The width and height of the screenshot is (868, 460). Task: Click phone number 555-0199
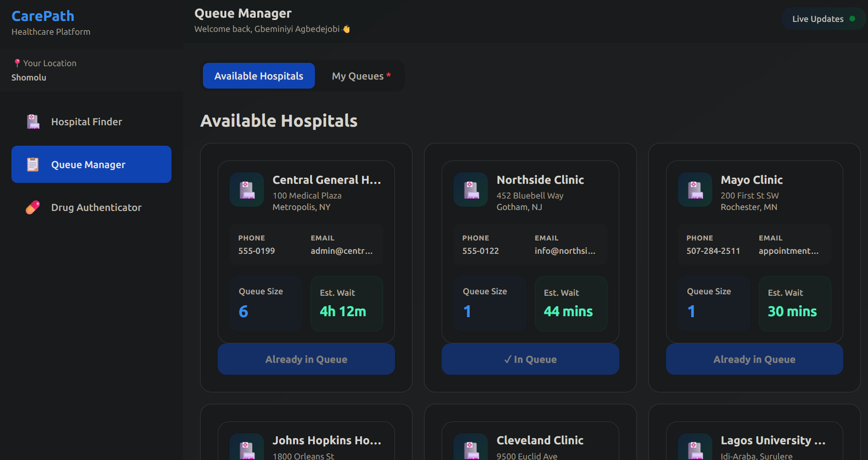click(256, 251)
